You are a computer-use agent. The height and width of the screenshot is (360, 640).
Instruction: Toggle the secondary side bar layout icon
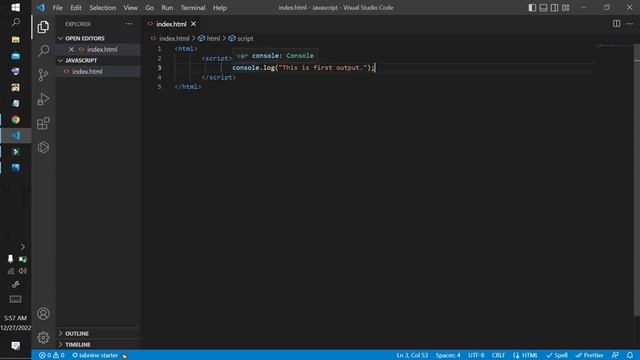[x=554, y=7]
